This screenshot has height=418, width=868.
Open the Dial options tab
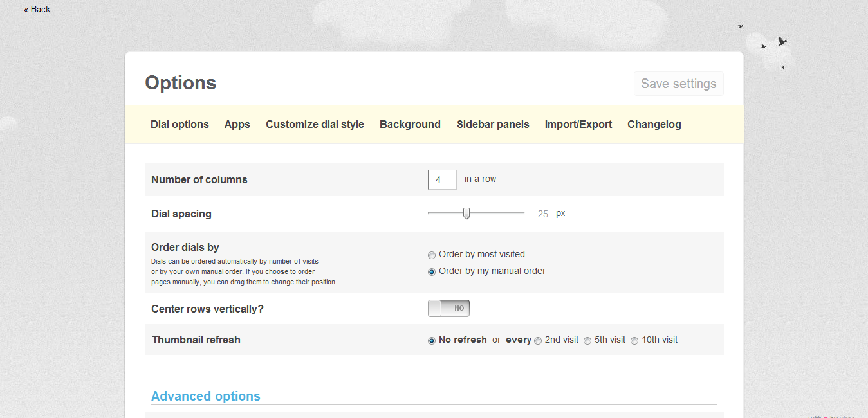click(180, 124)
